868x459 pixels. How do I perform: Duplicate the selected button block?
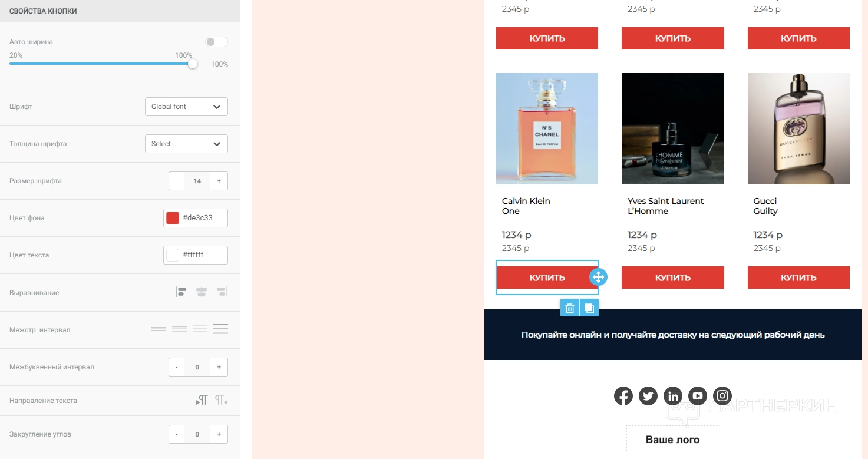click(x=589, y=308)
